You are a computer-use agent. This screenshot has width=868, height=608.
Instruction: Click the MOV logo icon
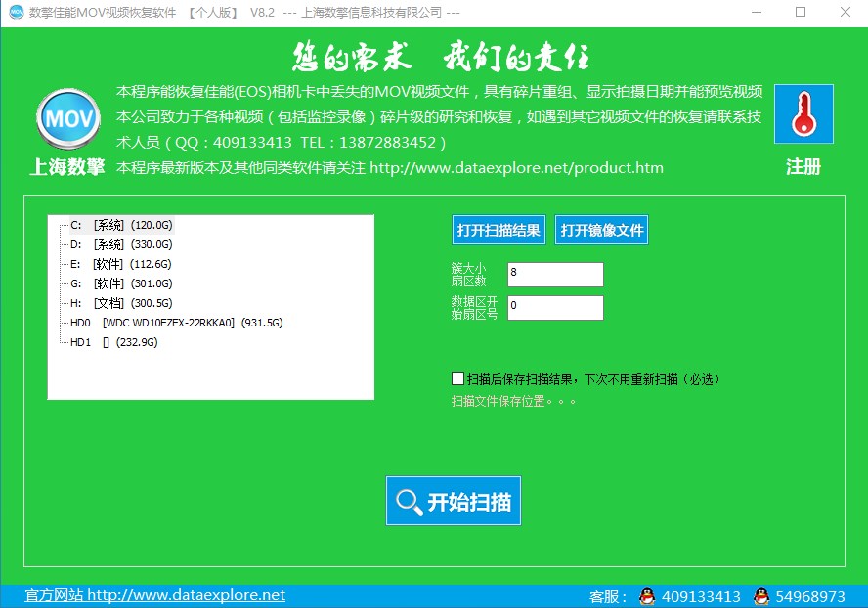[x=66, y=119]
